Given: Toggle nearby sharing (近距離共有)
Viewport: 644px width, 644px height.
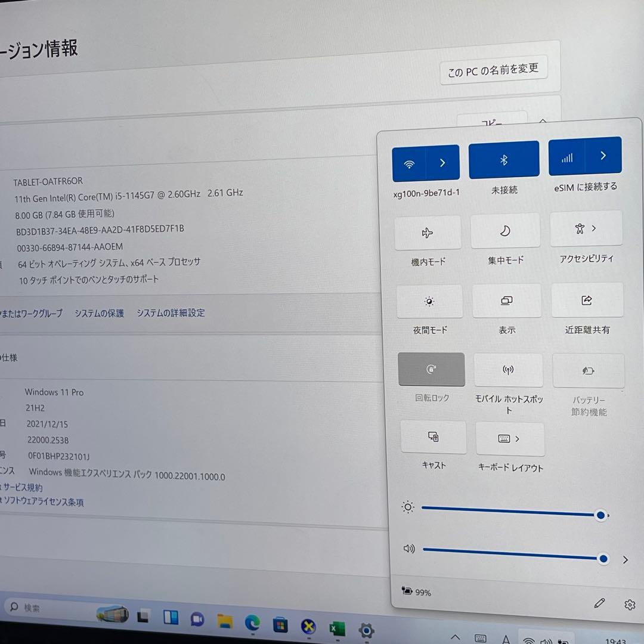Looking at the screenshot, I should click(x=587, y=300).
